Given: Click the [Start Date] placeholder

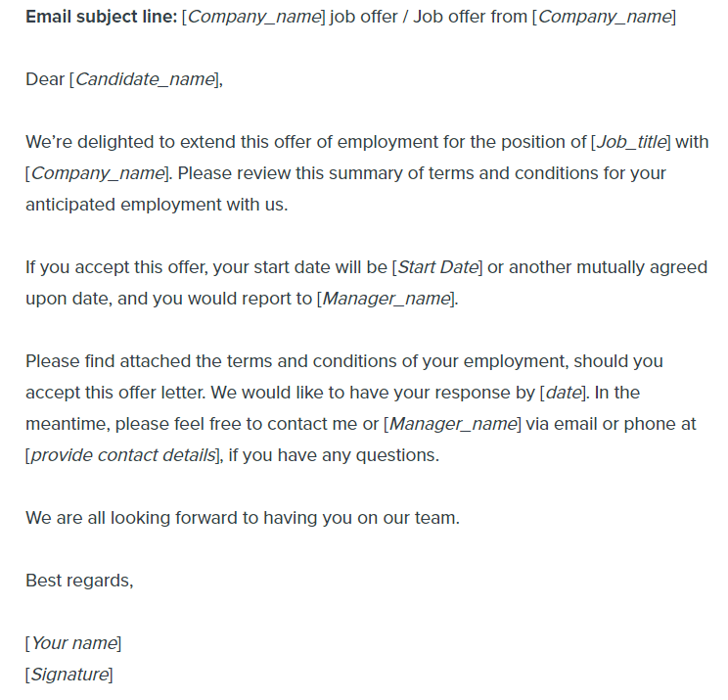Looking at the screenshot, I should point(437,267).
